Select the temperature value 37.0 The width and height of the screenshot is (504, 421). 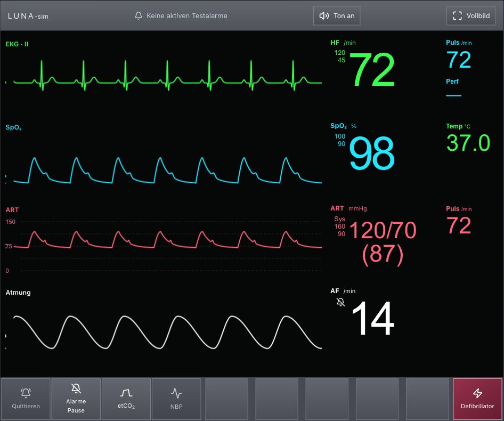468,143
